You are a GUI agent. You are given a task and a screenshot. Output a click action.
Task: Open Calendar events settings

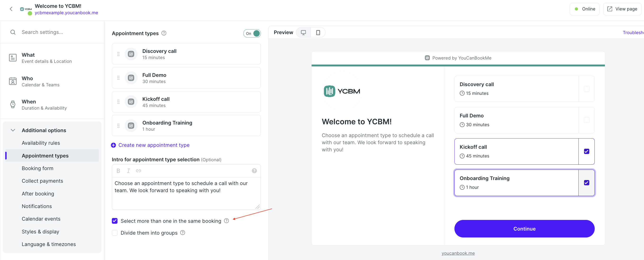coord(41,219)
